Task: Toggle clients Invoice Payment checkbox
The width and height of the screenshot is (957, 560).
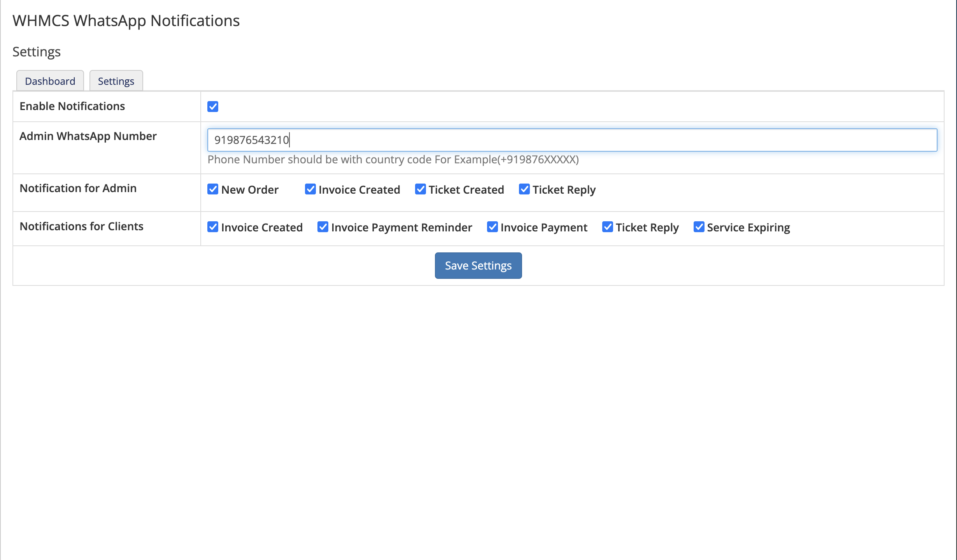Action: (492, 227)
